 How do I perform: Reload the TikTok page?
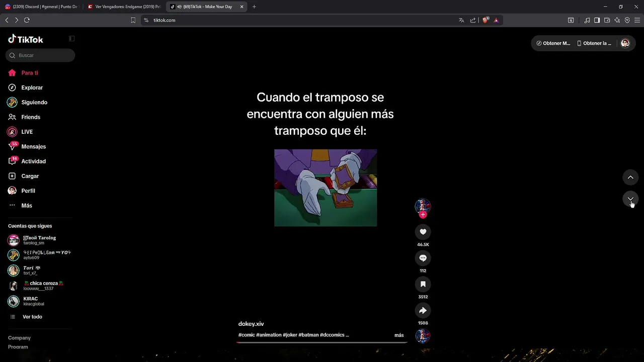pyautogui.click(x=27, y=20)
